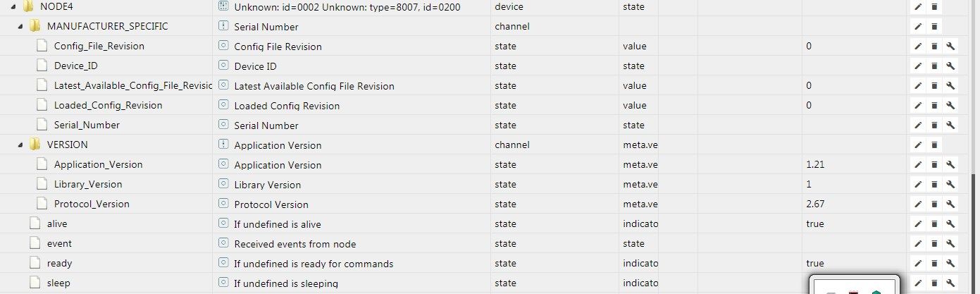Delete the NODE4 device with trash icon

pos(934,7)
